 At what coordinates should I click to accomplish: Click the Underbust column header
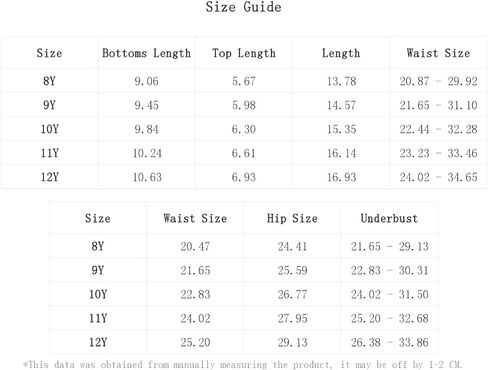click(x=389, y=218)
